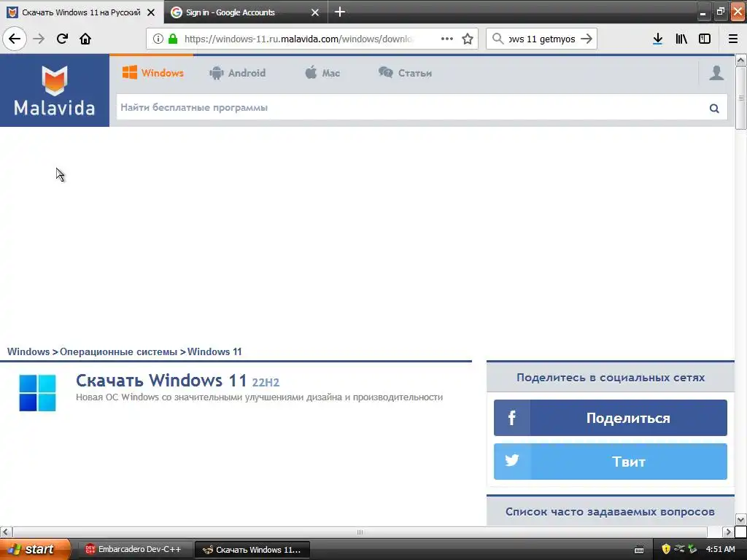This screenshot has width=747, height=560.
Task: Open the library bookmarks icon
Action: click(681, 39)
